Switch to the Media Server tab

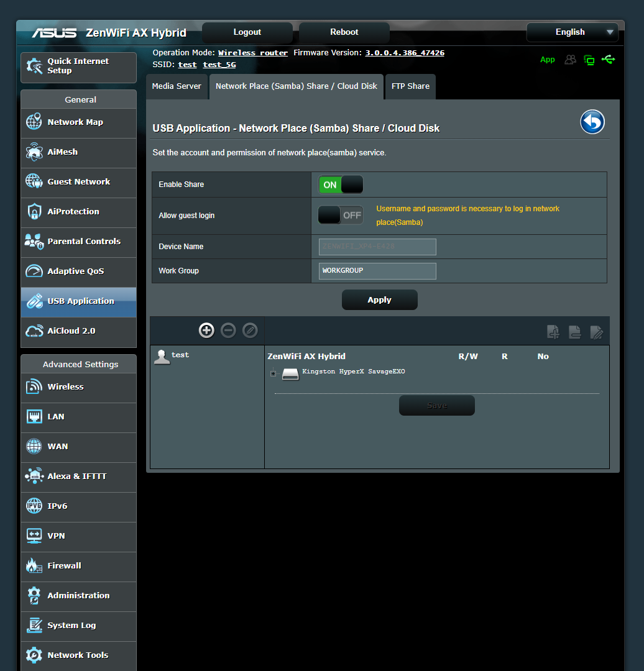[x=177, y=86]
